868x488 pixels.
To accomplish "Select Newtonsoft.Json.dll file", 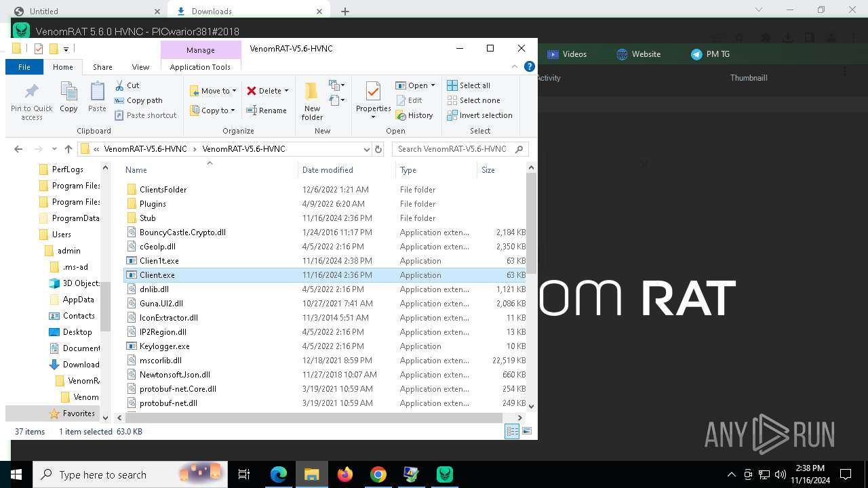I will point(175,375).
